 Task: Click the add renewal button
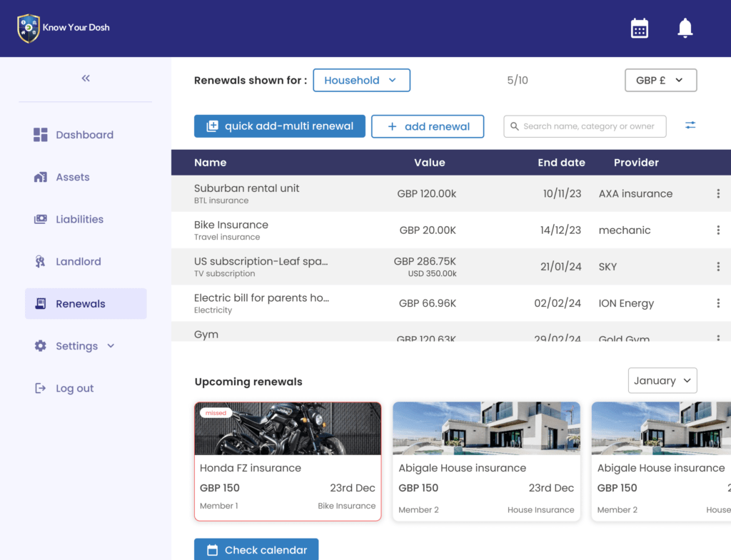tap(427, 126)
